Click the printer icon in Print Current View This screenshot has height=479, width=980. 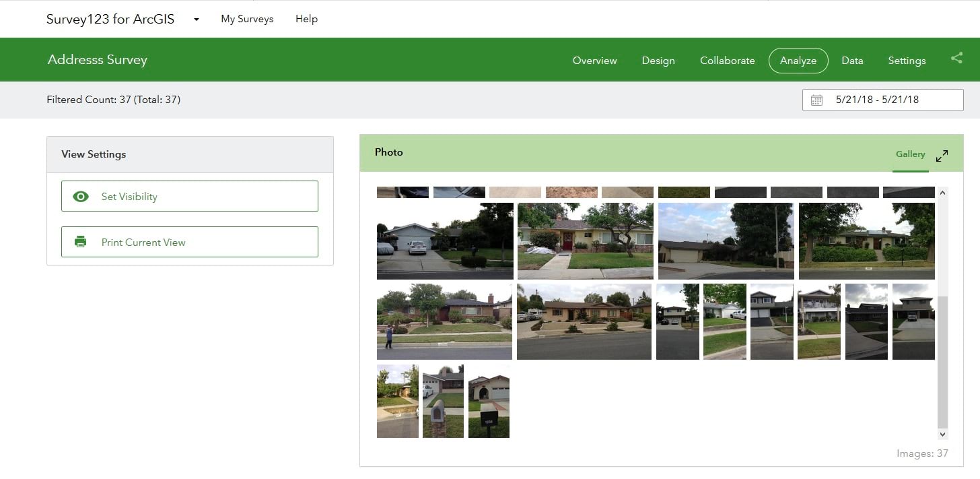(81, 242)
